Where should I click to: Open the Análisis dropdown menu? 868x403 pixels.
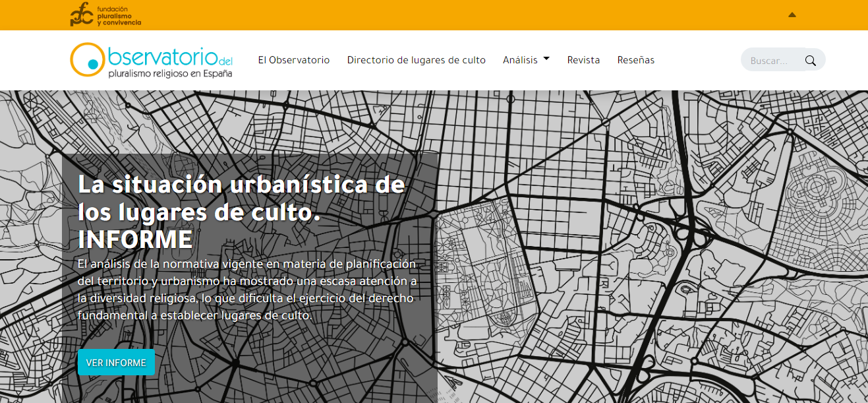pos(526,60)
